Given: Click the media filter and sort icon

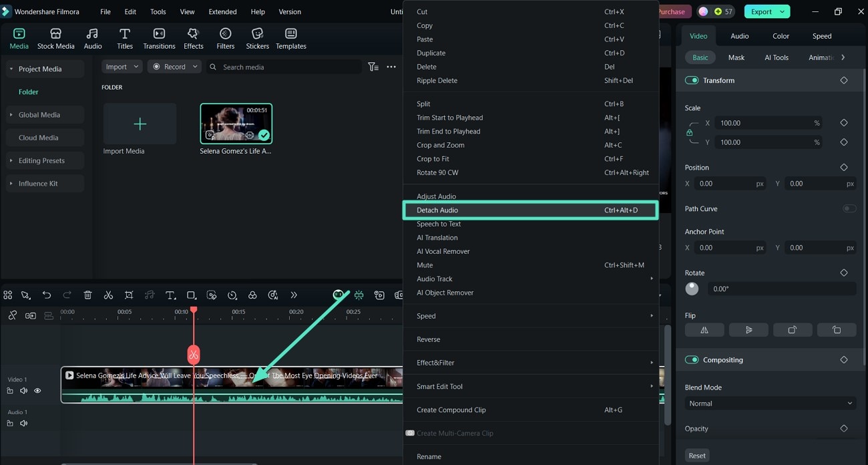Looking at the screenshot, I should point(373,67).
